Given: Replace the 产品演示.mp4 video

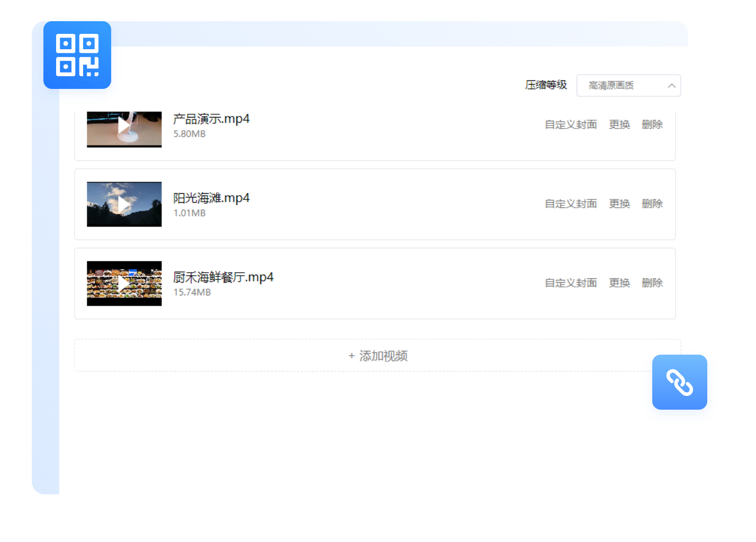Looking at the screenshot, I should (x=619, y=124).
